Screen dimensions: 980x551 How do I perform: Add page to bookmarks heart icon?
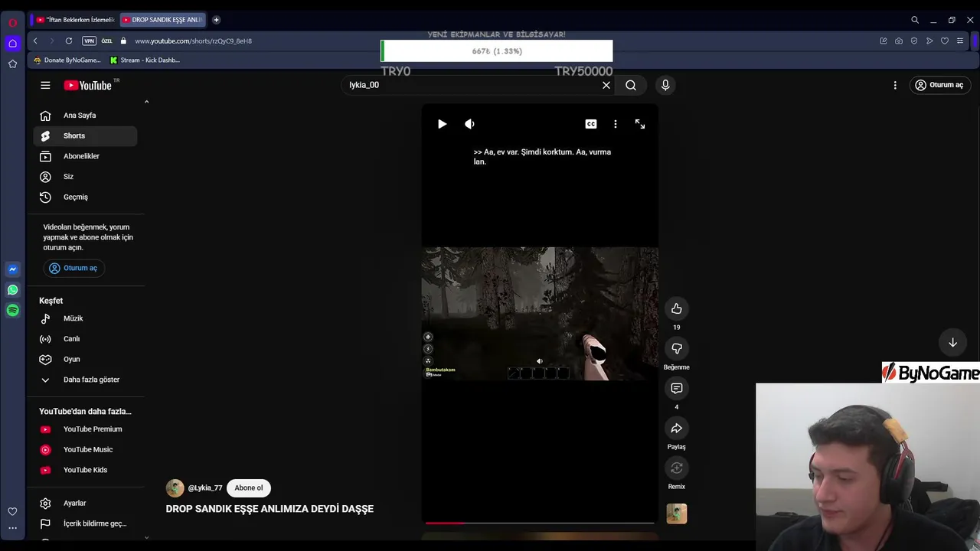tap(945, 41)
